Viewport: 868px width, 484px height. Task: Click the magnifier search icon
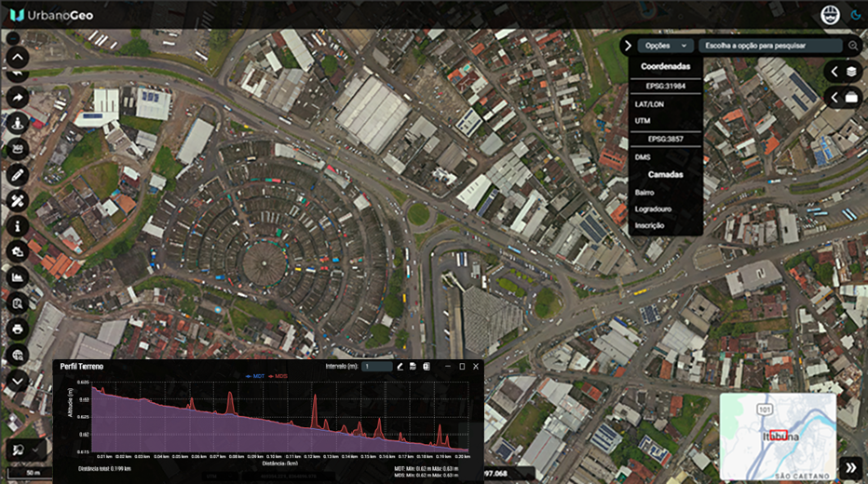pos(852,46)
